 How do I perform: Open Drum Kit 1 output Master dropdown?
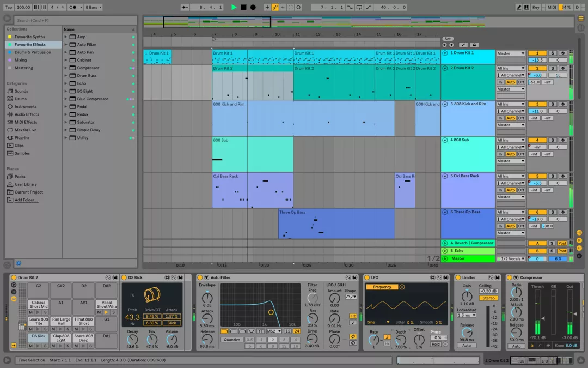(511, 53)
